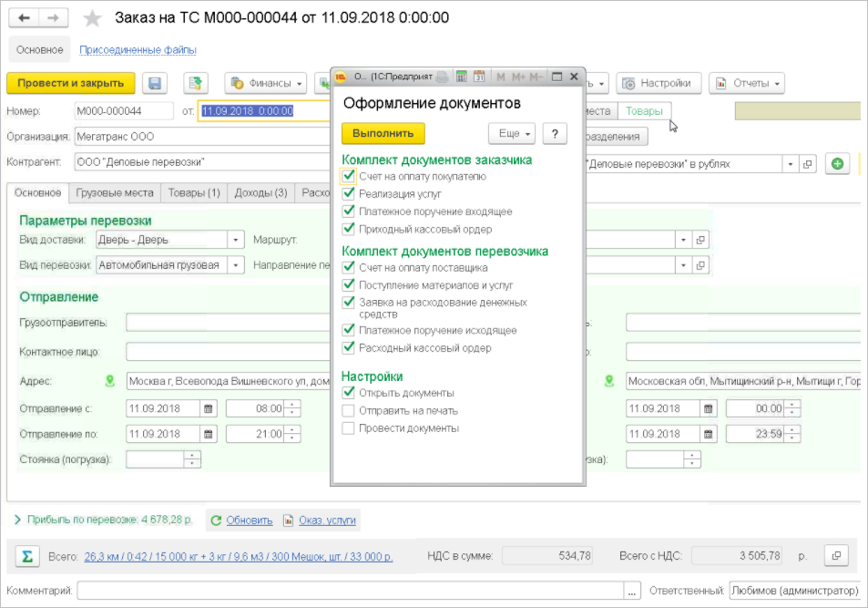Click the green map pin beside Адрес
868x608 pixels.
point(110,381)
